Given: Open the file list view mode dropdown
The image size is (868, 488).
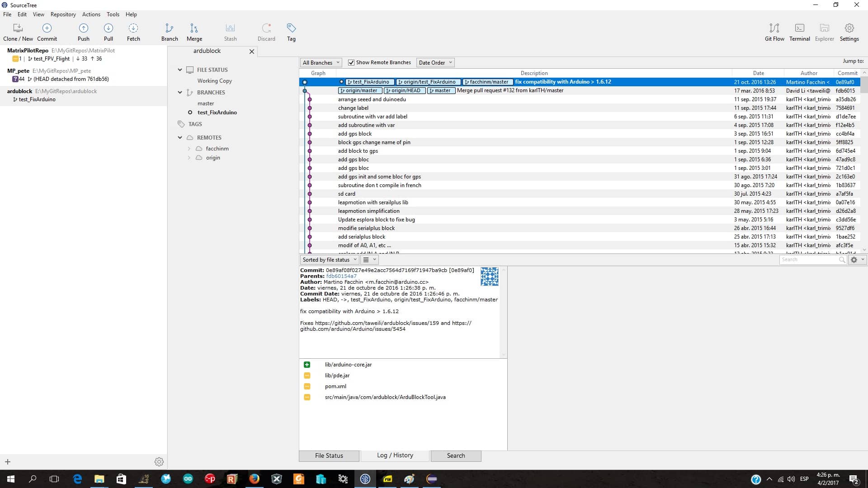Looking at the screenshot, I should (x=369, y=260).
